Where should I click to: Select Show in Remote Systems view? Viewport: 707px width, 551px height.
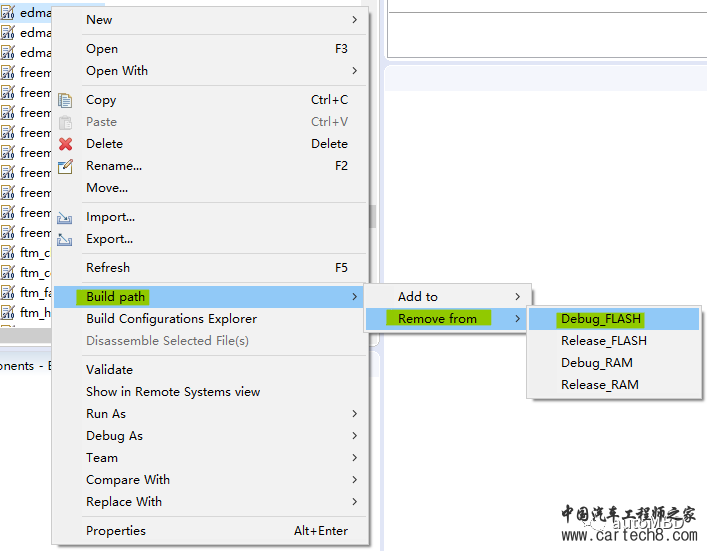(x=211, y=392)
